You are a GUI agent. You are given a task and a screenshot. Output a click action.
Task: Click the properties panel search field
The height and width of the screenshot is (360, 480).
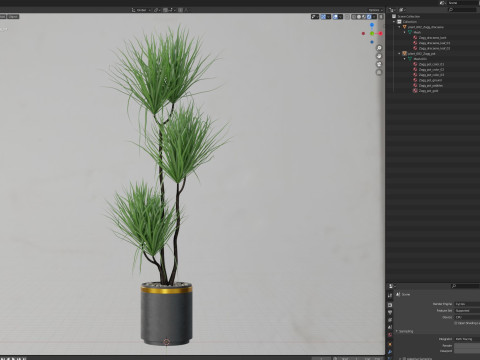coord(465,286)
